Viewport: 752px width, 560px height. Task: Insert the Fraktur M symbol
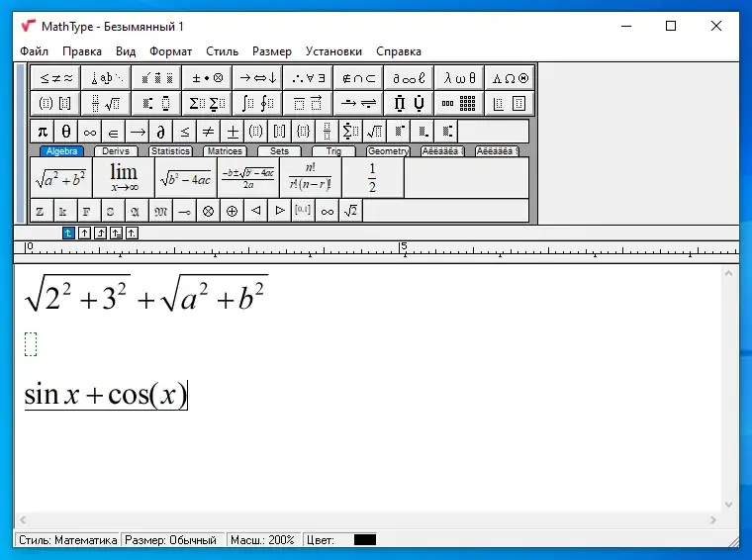(160, 211)
